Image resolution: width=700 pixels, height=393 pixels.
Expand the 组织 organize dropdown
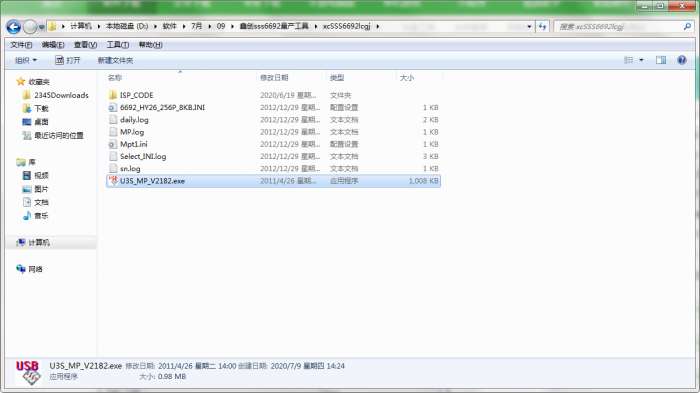[x=26, y=60]
